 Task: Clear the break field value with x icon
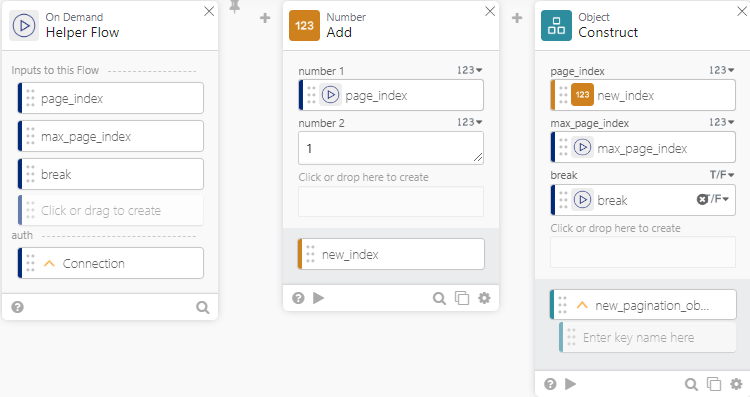click(x=702, y=199)
